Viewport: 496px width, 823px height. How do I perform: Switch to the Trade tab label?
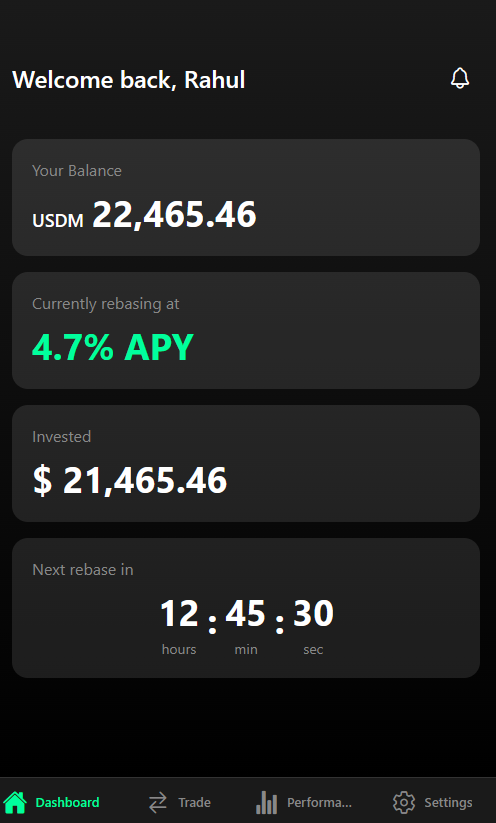coord(194,803)
